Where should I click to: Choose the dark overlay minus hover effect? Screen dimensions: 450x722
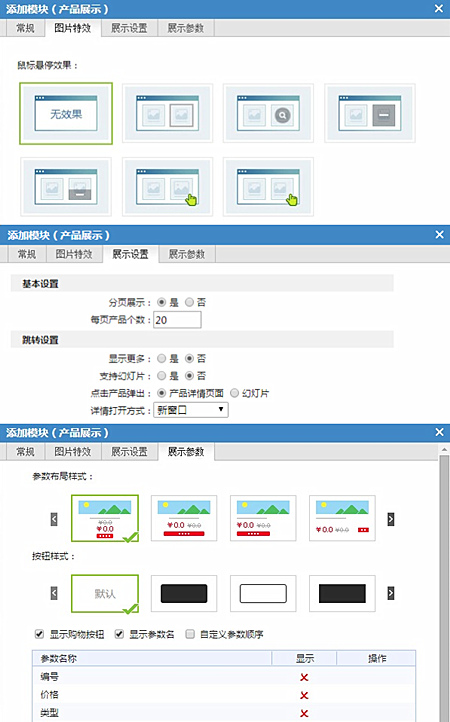point(369,113)
